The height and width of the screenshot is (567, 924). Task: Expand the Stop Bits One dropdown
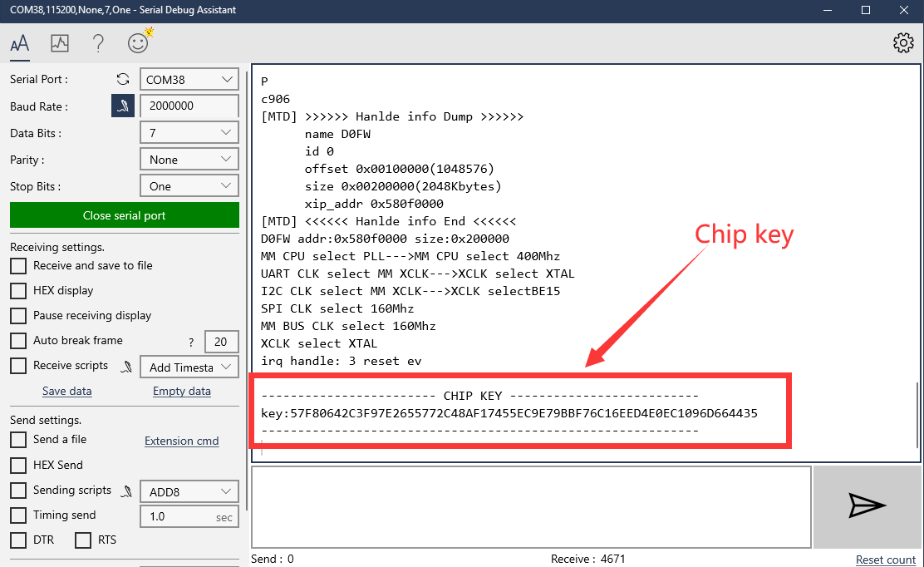(189, 185)
